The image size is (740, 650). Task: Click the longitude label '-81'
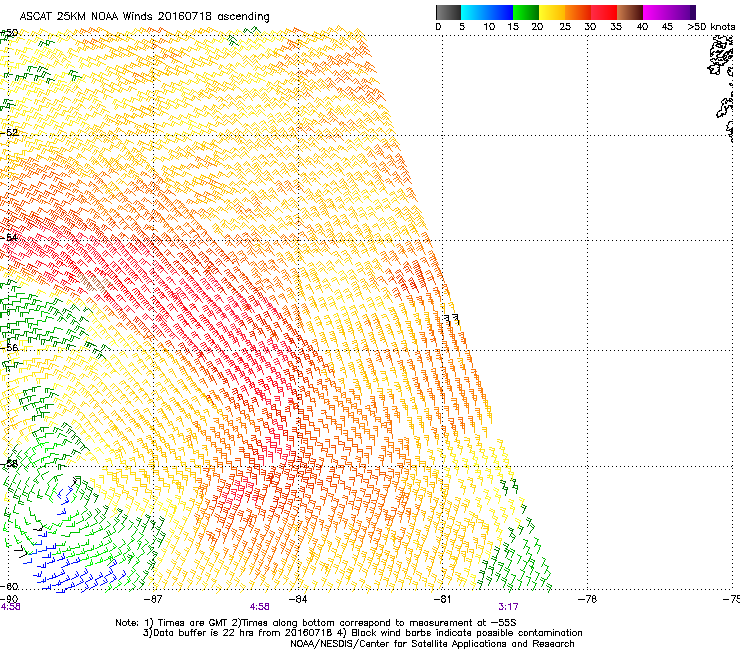(442, 599)
